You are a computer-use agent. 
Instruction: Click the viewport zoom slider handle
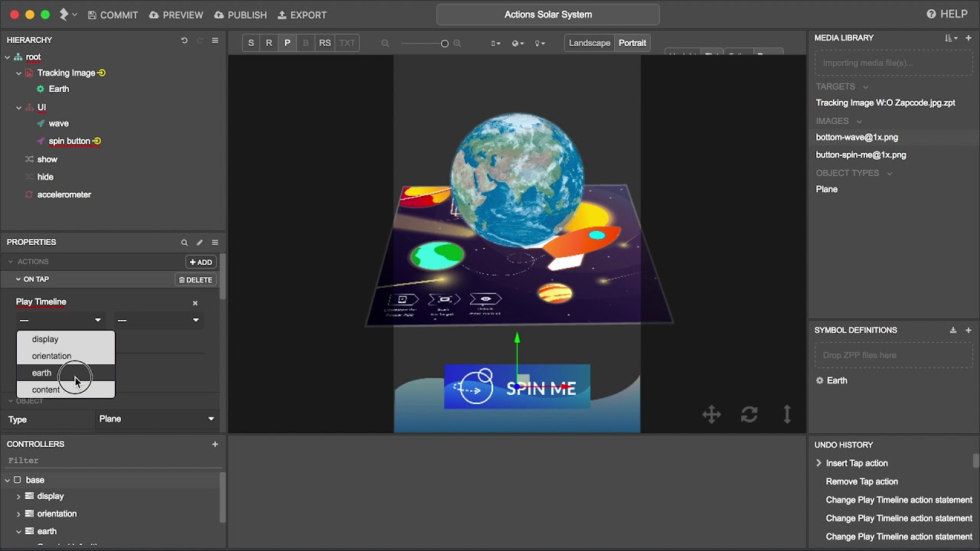tap(445, 44)
